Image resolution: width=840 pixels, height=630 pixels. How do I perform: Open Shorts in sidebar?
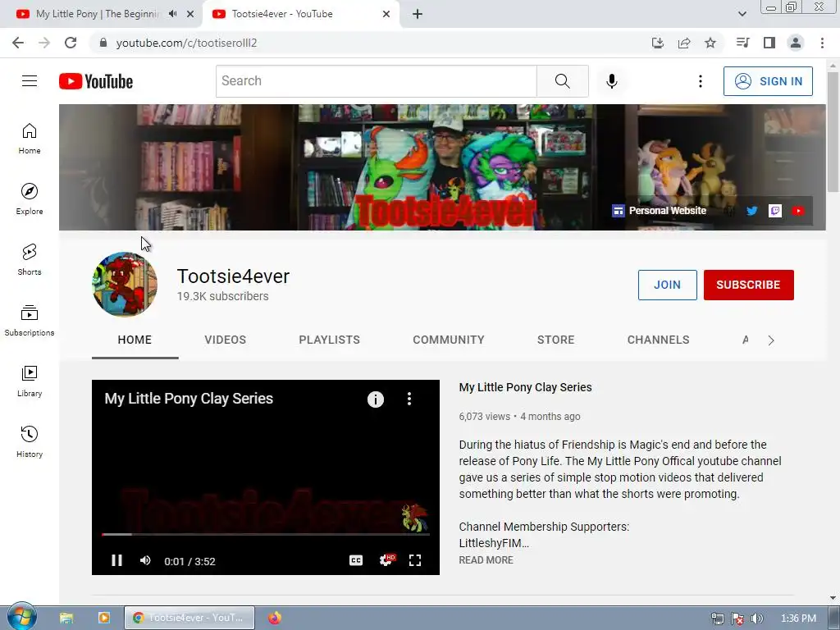[x=30, y=259]
